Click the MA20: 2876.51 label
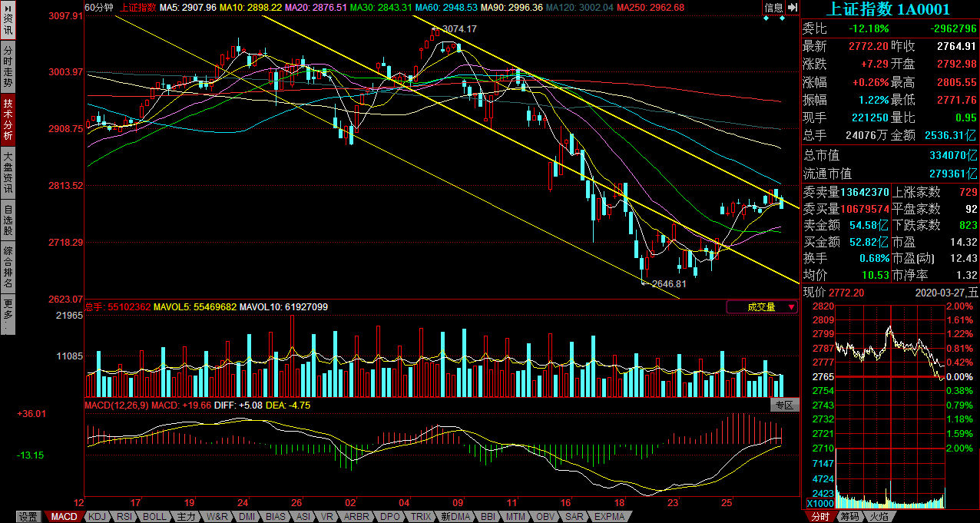Screen dimensions: 980x523 [316, 8]
